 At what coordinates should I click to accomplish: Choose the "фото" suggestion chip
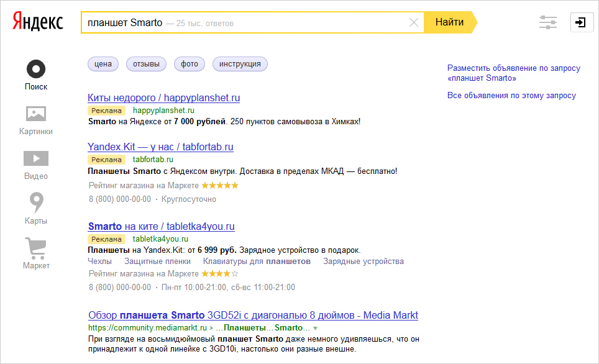(190, 63)
